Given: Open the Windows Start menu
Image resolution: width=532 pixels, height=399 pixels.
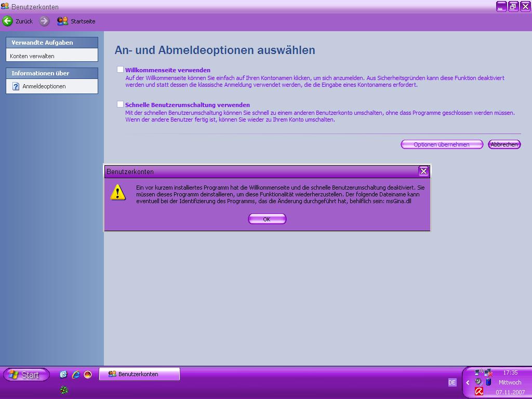Looking at the screenshot, I should coord(26,375).
